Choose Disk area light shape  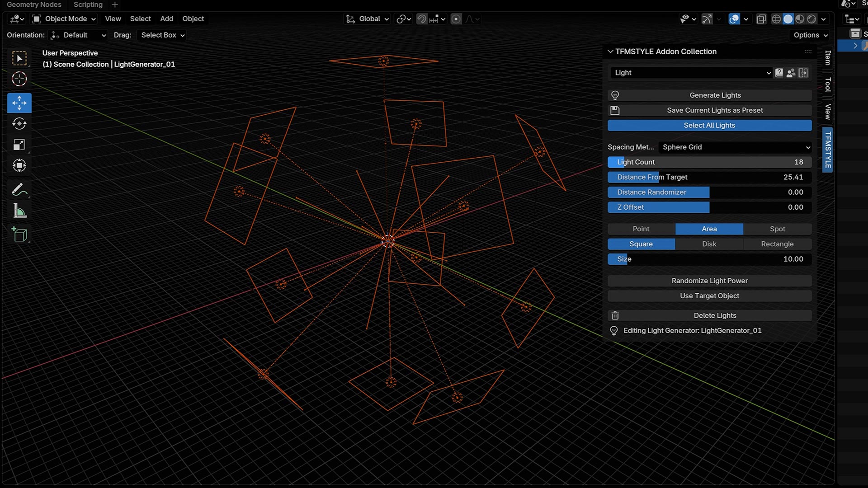pos(709,244)
